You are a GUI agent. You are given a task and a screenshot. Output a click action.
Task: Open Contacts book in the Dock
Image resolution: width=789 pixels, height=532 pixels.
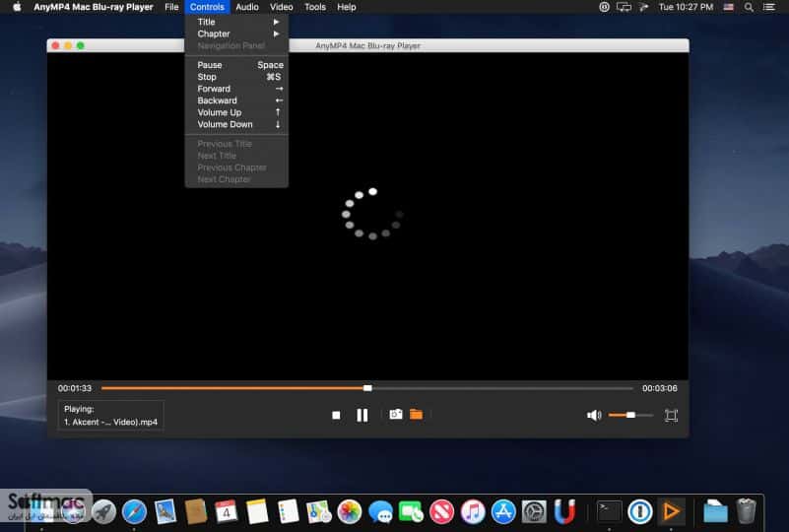[196, 512]
